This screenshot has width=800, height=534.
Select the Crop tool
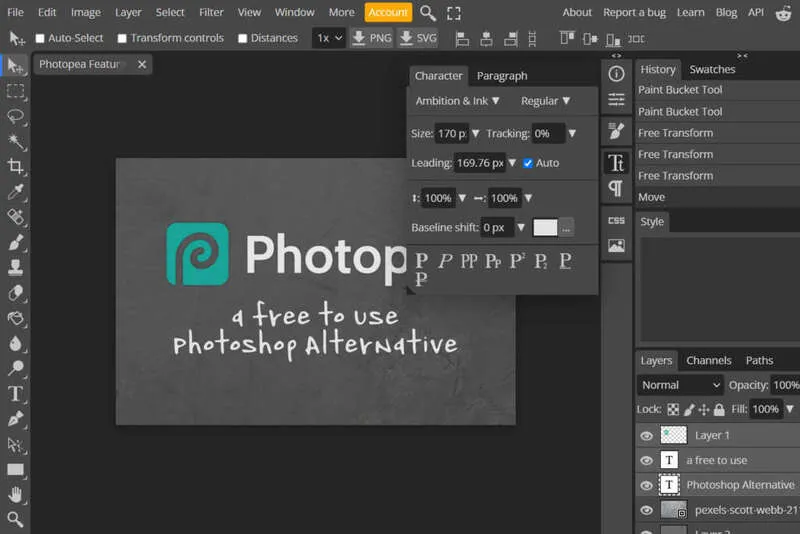(15, 167)
